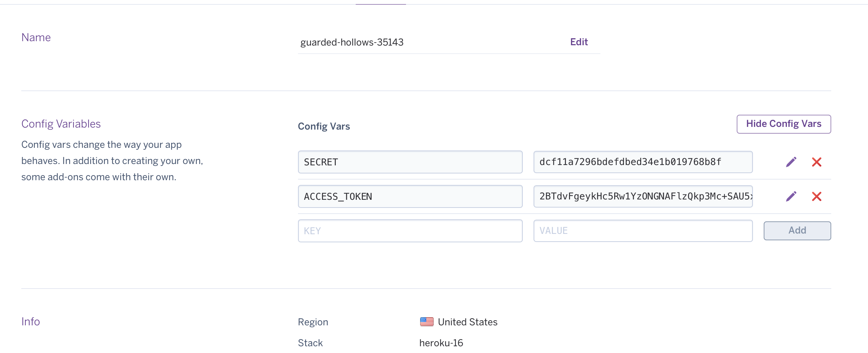Click the Name section heading

(36, 37)
